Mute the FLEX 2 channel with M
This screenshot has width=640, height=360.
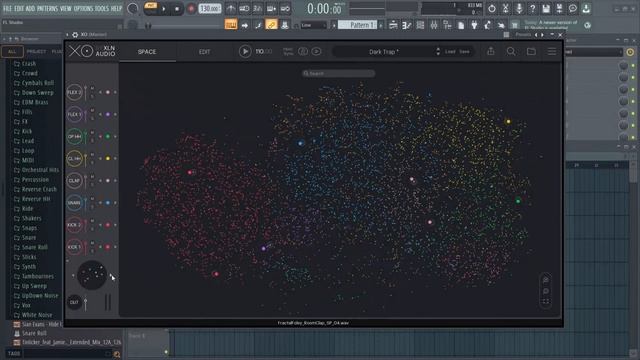pyautogui.click(x=92, y=88)
